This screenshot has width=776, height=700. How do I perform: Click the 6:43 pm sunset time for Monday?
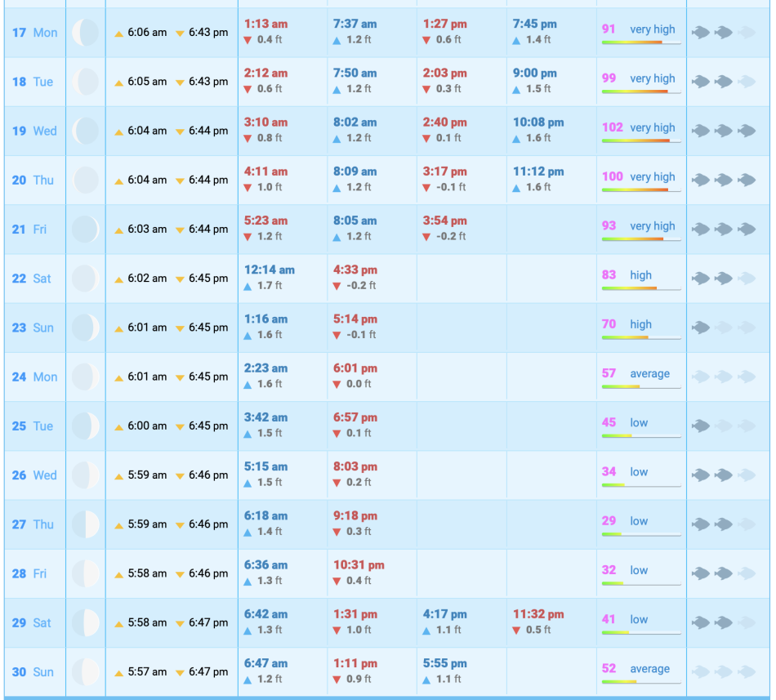(x=207, y=33)
